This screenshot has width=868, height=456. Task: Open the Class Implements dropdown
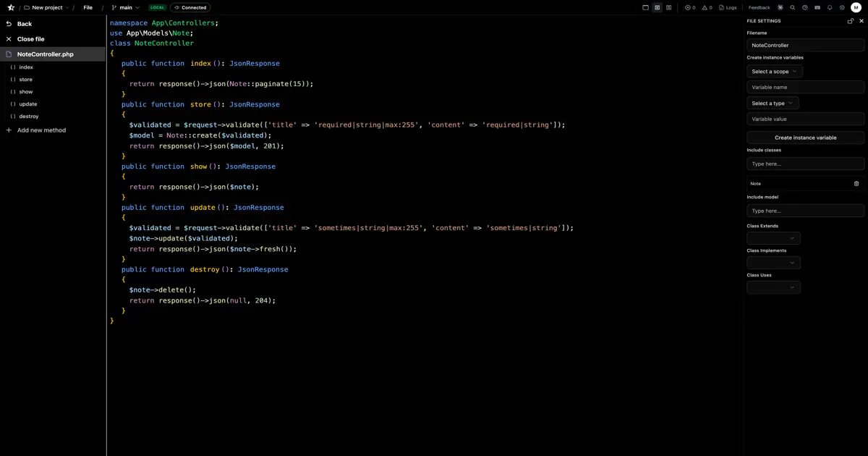pyautogui.click(x=773, y=263)
